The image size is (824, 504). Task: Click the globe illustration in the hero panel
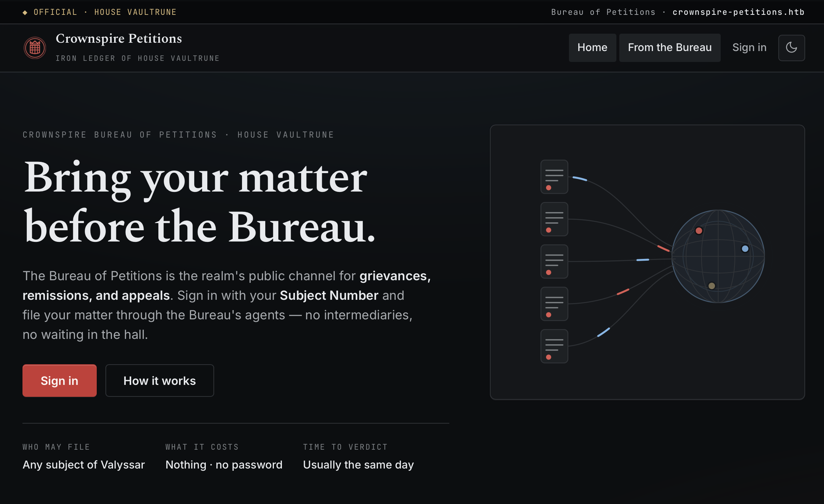pos(718,256)
